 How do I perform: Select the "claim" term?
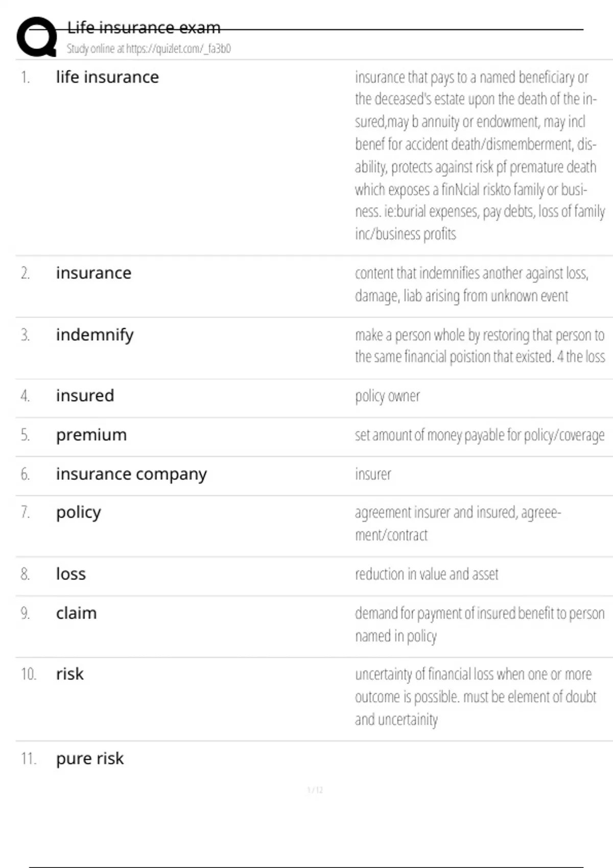click(76, 613)
